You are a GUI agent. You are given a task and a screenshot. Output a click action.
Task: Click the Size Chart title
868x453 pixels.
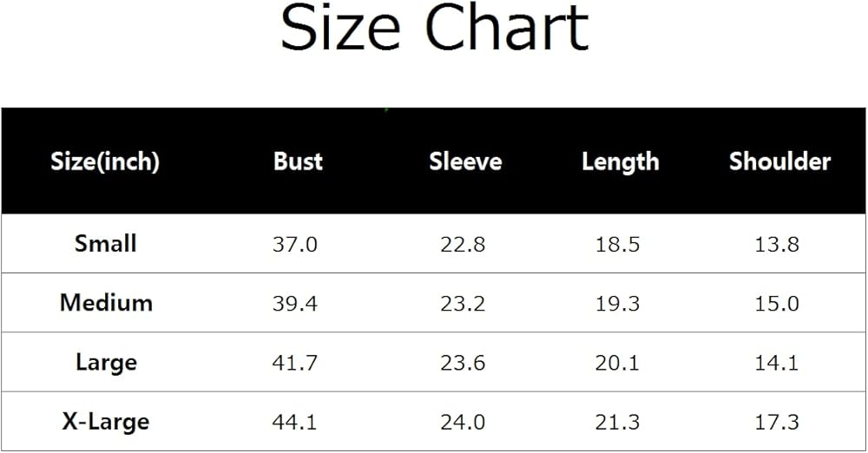click(x=435, y=30)
